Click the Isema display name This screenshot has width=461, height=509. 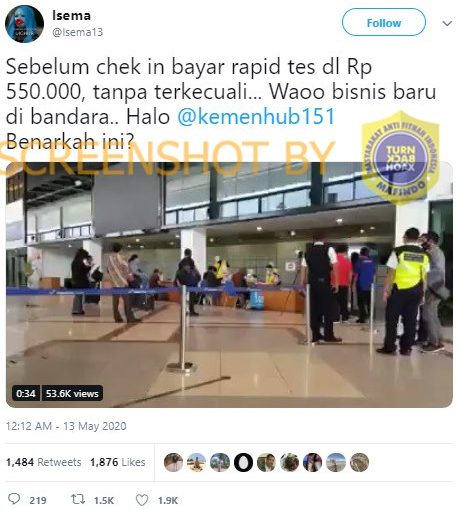click(x=71, y=15)
